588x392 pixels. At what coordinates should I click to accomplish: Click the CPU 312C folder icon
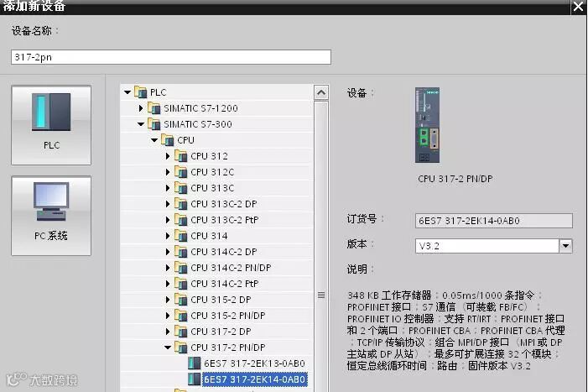click(181, 172)
